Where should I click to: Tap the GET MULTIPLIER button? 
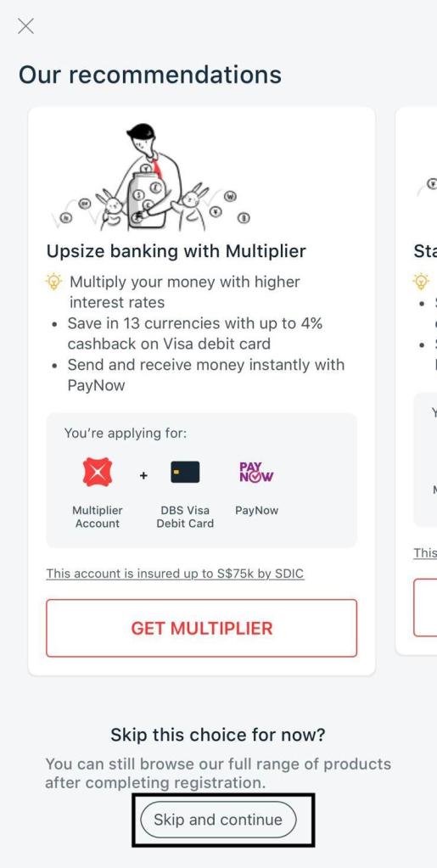[x=202, y=628]
